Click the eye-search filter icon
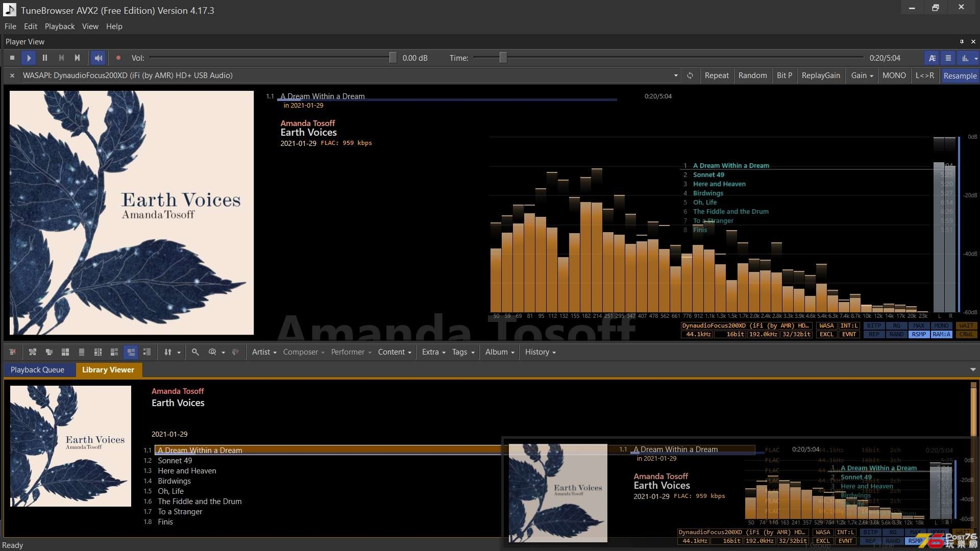 pos(212,352)
